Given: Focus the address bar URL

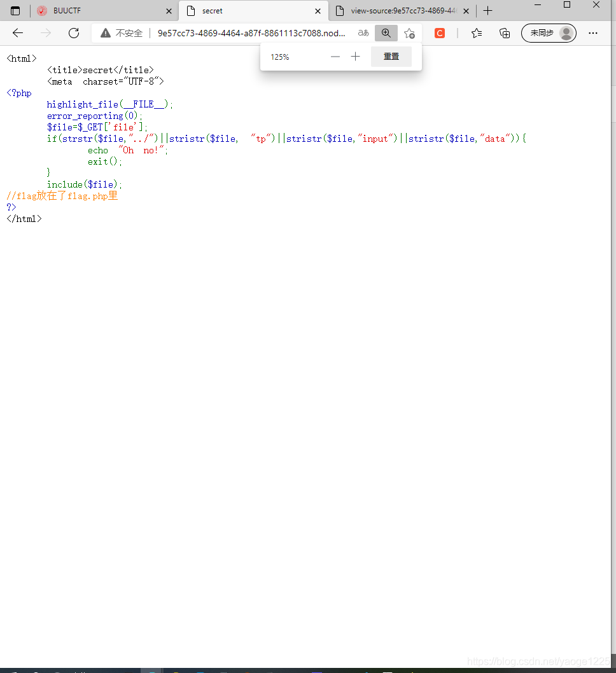Looking at the screenshot, I should pyautogui.click(x=251, y=33).
